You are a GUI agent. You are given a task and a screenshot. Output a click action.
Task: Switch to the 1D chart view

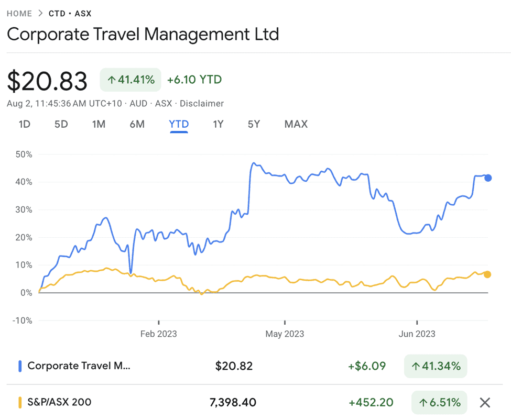pyautogui.click(x=24, y=124)
